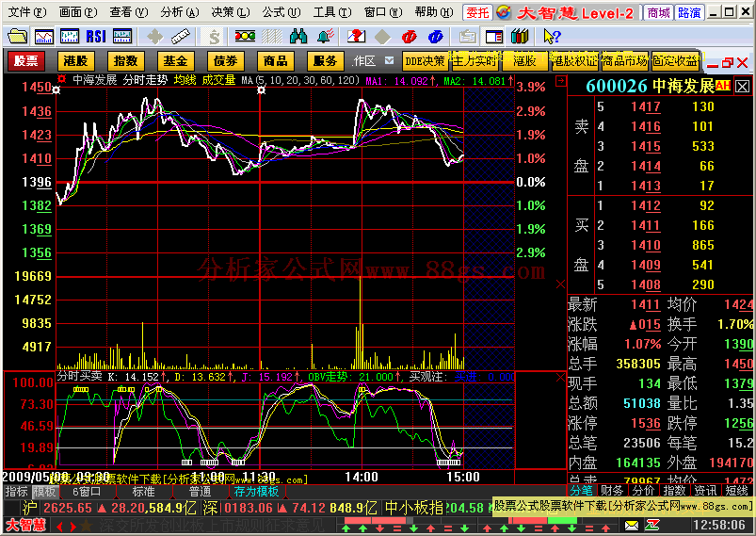The height and width of the screenshot is (536, 756).
Task: Switch to the 指数 panel tab at bottom right
Action: click(x=674, y=491)
